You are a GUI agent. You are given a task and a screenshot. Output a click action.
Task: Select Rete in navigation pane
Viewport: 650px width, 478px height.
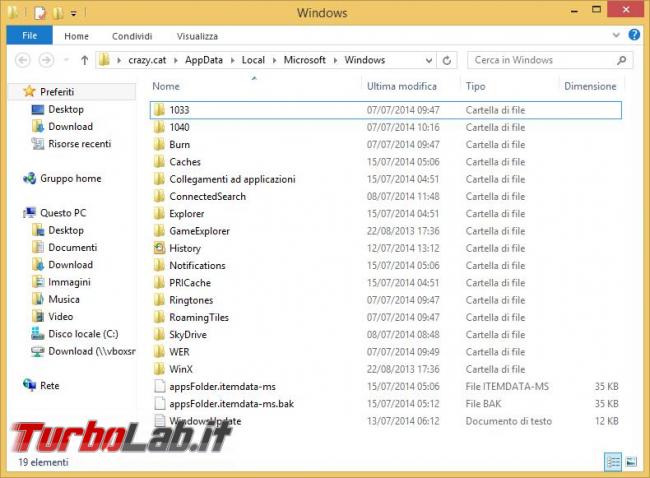click(50, 386)
